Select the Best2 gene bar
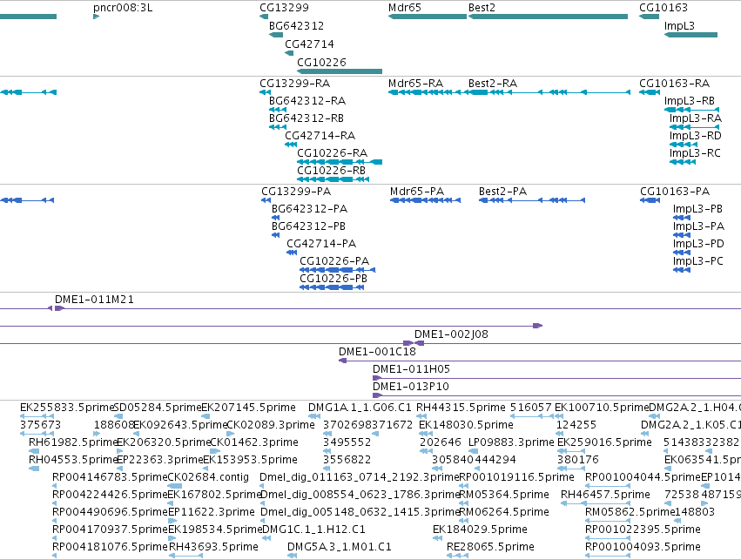 (x=548, y=17)
